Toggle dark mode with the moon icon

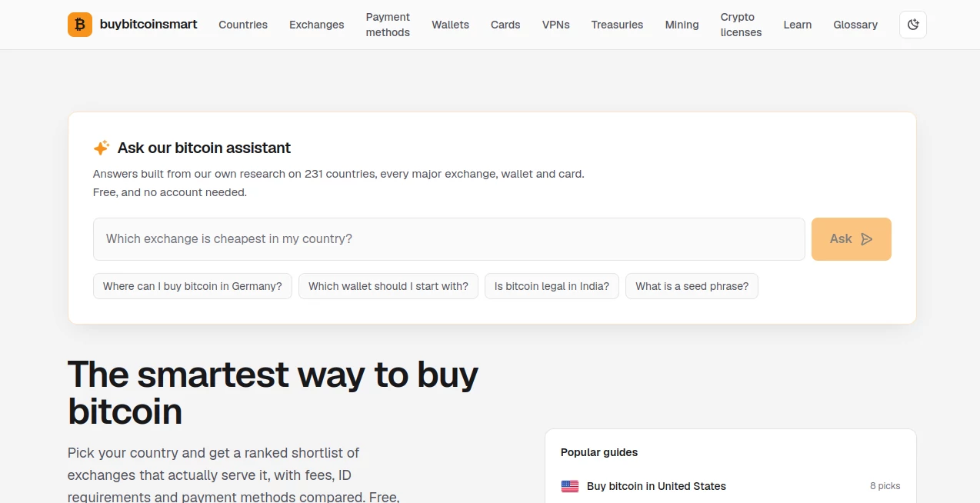(x=913, y=25)
